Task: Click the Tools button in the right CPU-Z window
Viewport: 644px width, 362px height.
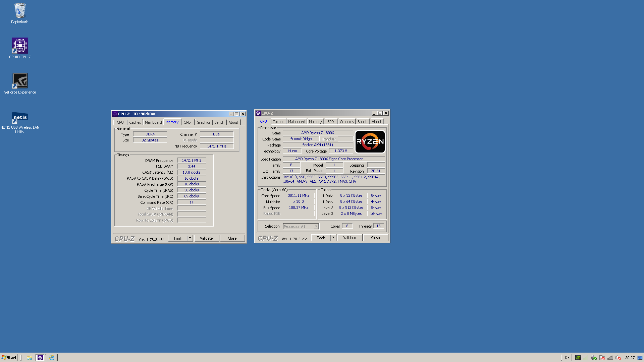Action: (321, 238)
